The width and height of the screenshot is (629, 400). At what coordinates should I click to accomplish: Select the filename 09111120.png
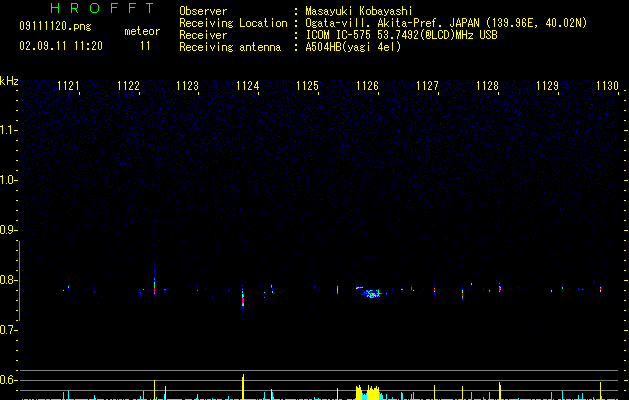tap(55, 27)
